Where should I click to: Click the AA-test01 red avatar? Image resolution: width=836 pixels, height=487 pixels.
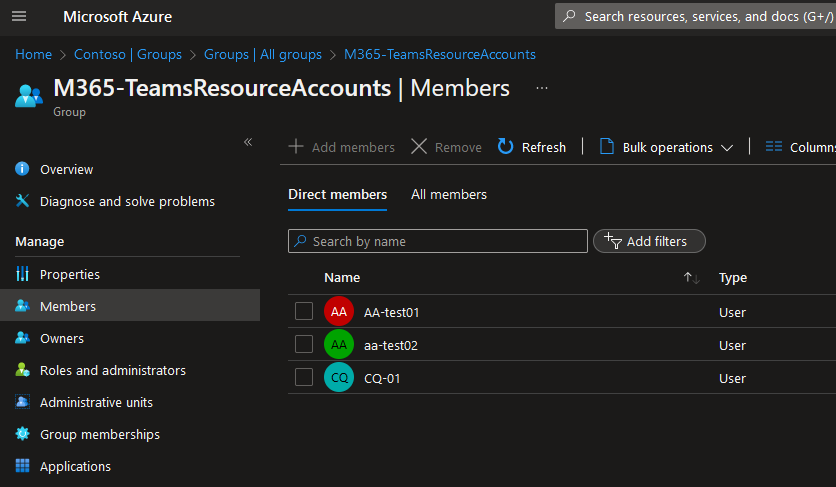[x=339, y=312]
